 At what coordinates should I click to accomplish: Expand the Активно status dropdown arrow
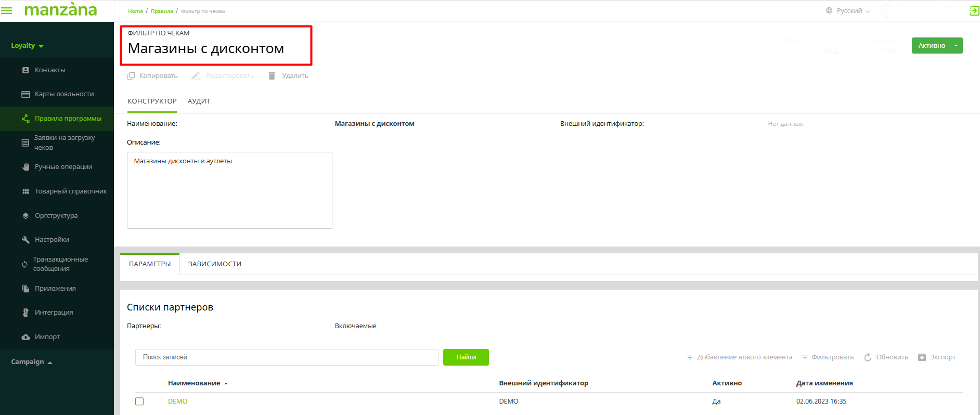[x=956, y=46]
